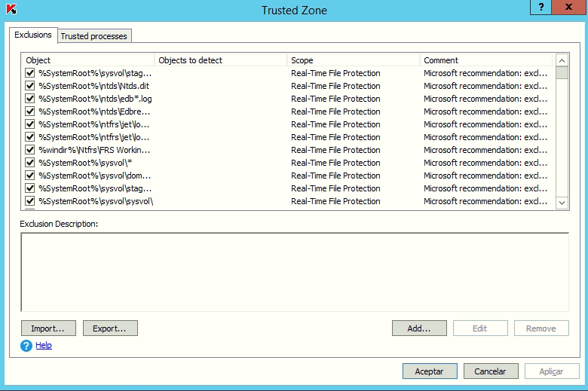The width and height of the screenshot is (588, 391).
Task: Uncheck the %SystemRoot%\sysvol\sysvol\ exclusion
Action: click(x=29, y=201)
